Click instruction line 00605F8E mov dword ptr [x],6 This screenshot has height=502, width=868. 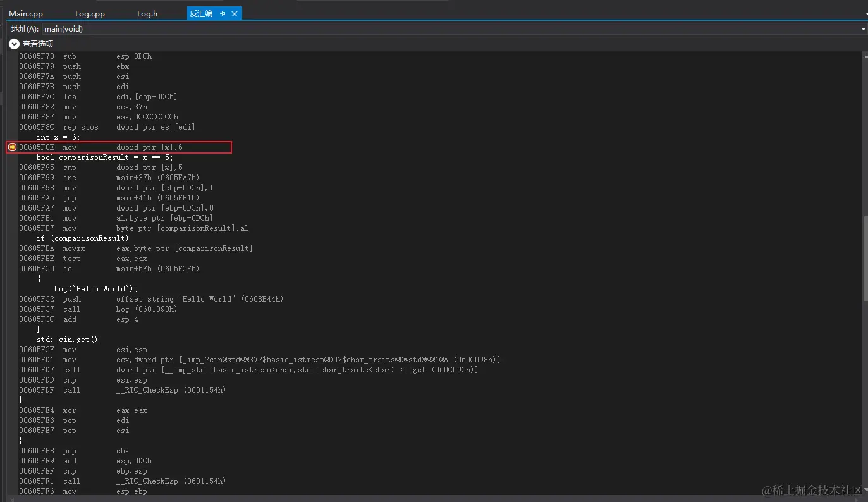(101, 147)
